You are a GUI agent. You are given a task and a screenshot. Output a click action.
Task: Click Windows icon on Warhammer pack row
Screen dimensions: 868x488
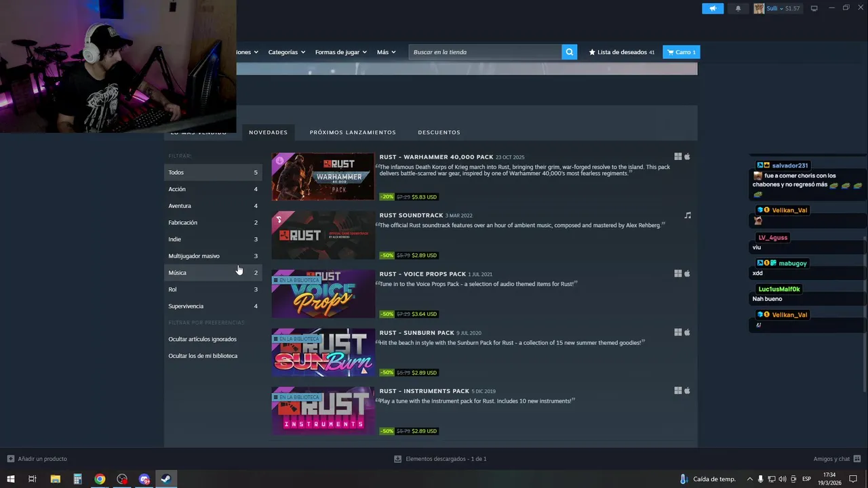click(678, 157)
